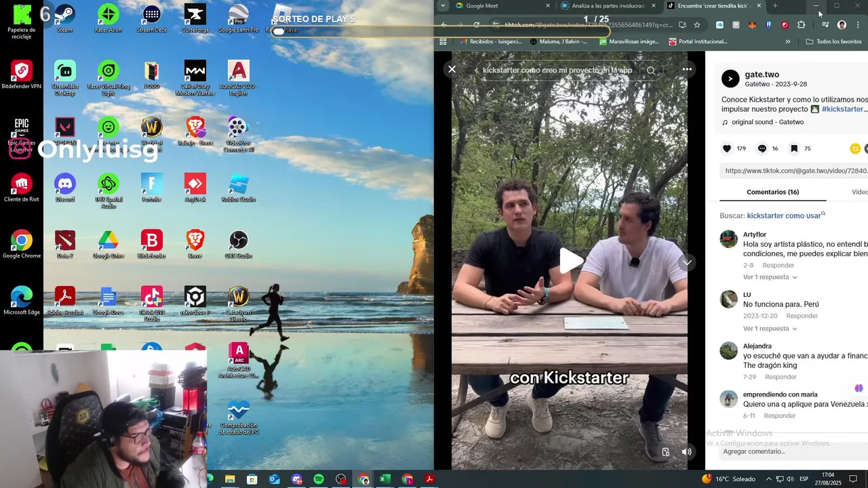Expand LU's 'Ver 1 respuesta' replies
This screenshot has height=488, width=868.
(x=770, y=329)
